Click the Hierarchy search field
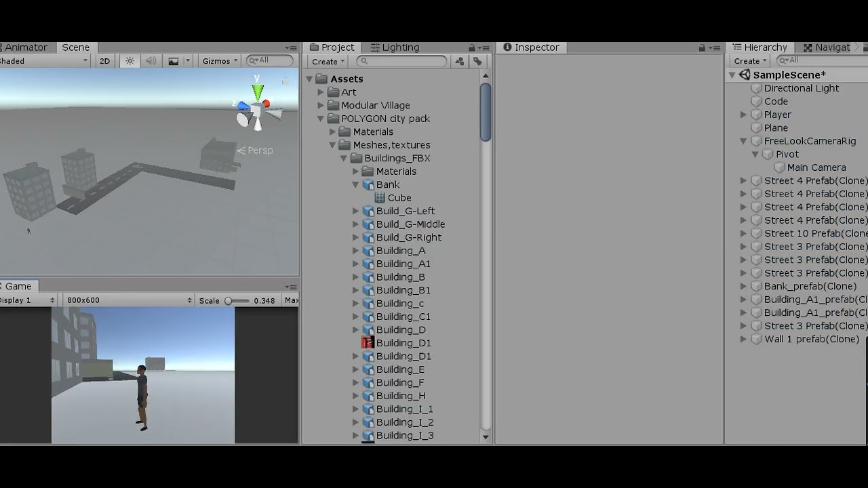The height and width of the screenshot is (488, 868). click(822, 61)
